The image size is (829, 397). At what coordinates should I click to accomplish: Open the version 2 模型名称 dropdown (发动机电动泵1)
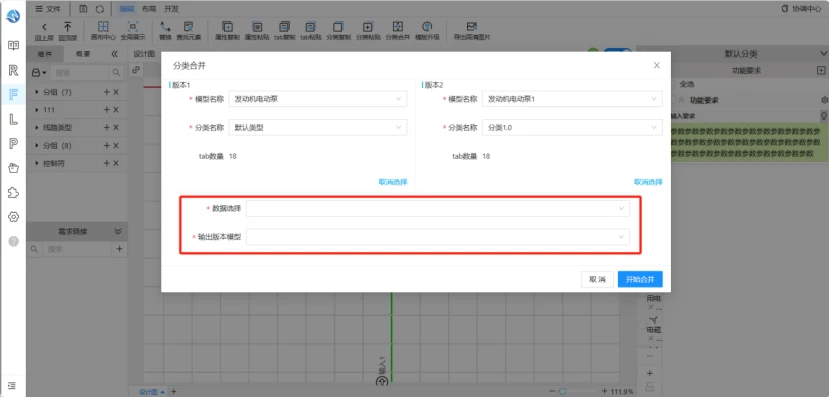click(x=572, y=99)
